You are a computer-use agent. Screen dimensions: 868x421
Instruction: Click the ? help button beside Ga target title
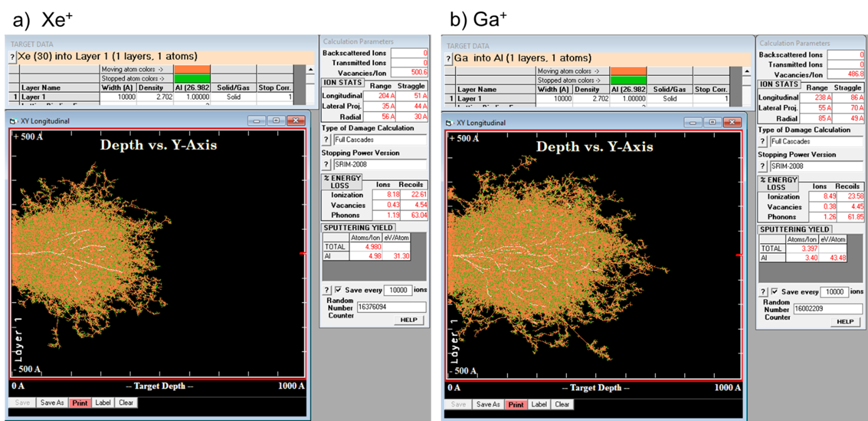click(x=448, y=59)
